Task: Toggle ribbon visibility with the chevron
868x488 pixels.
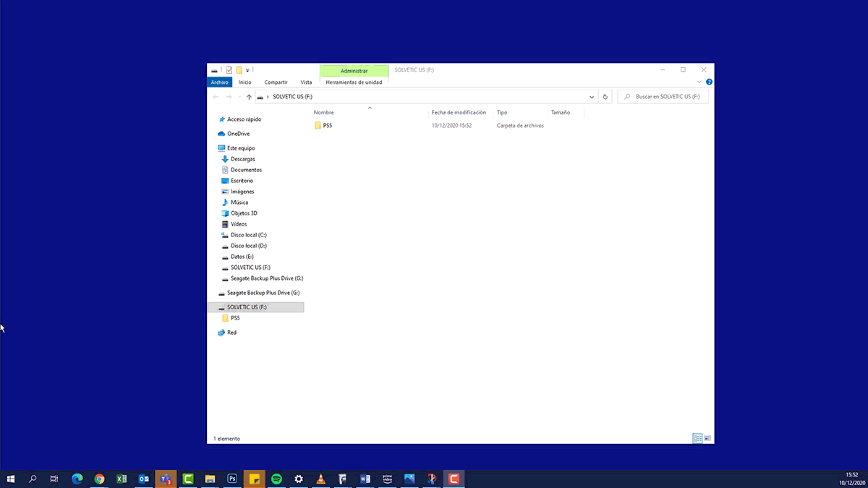Action: [x=699, y=81]
